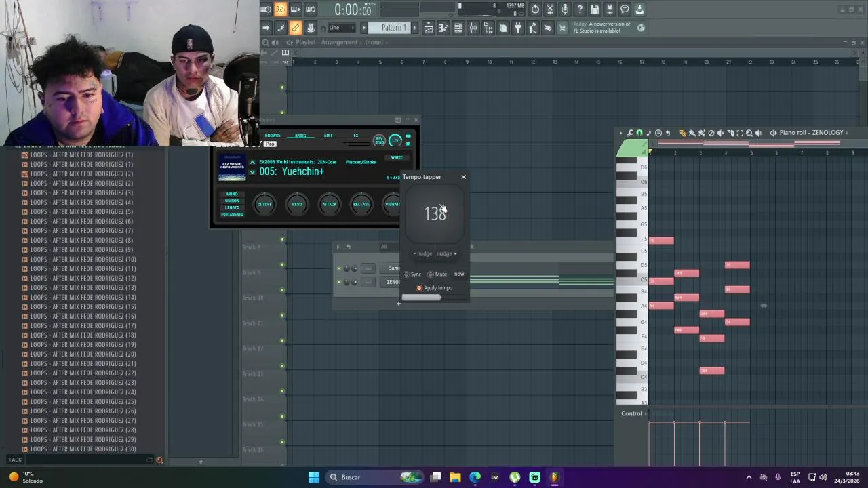Image resolution: width=868 pixels, height=488 pixels.
Task: Click the CUTOFF knob in ZENOLOGY
Action: [264, 204]
